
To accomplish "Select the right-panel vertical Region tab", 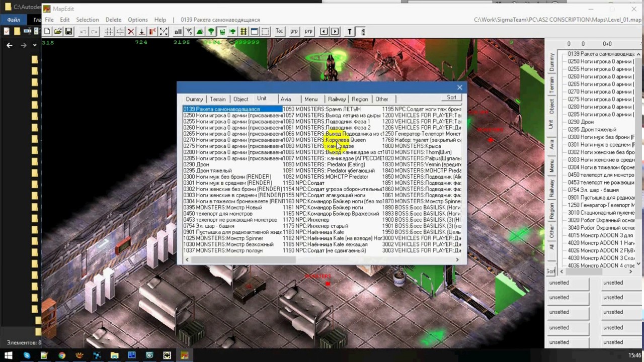I will pos(551,211).
